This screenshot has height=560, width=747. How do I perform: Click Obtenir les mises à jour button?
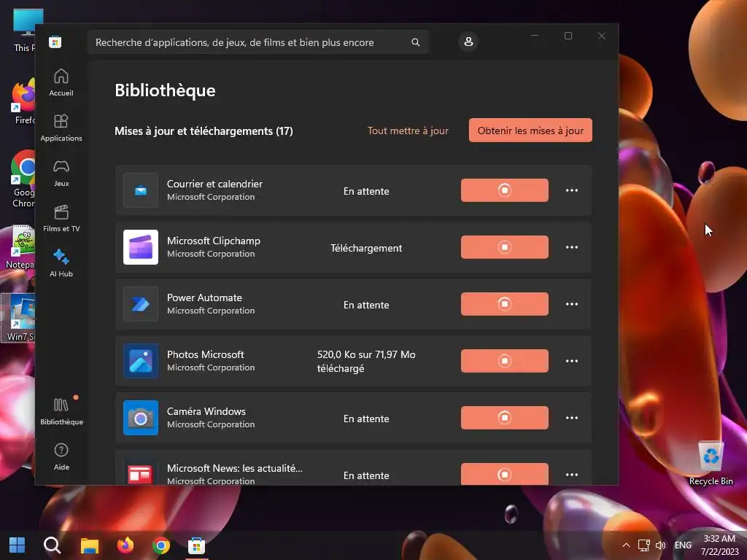point(530,131)
